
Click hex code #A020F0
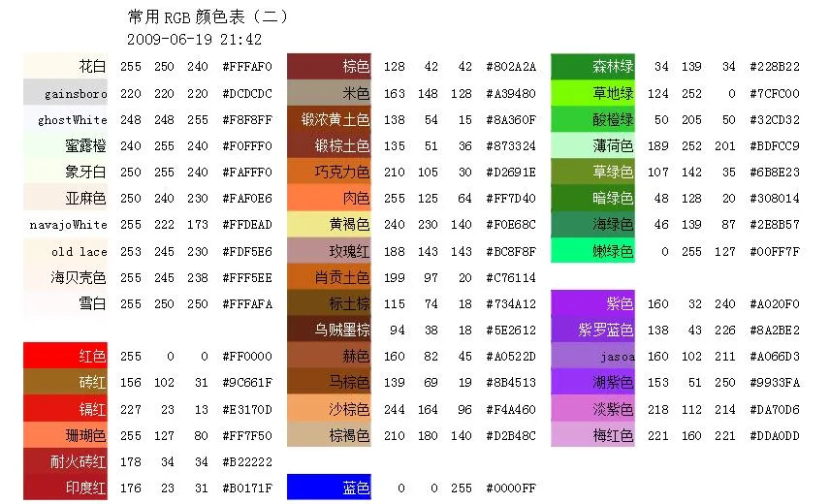pos(775,304)
